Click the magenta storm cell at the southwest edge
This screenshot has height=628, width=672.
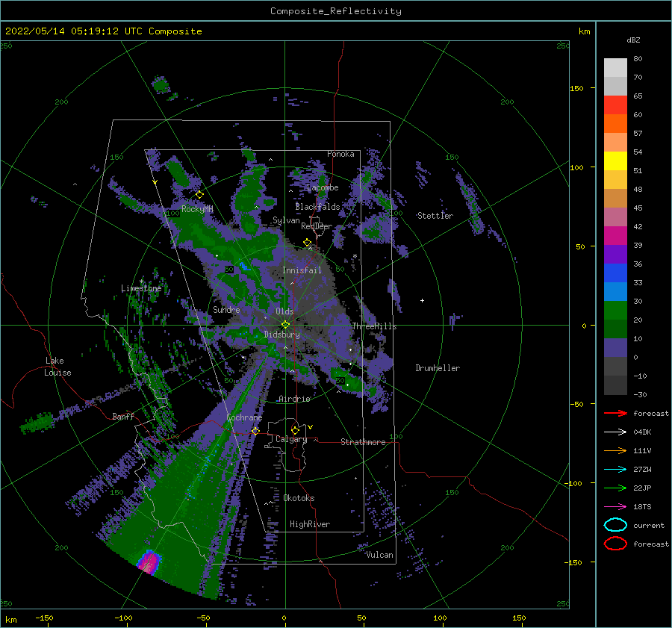pyautogui.click(x=149, y=562)
